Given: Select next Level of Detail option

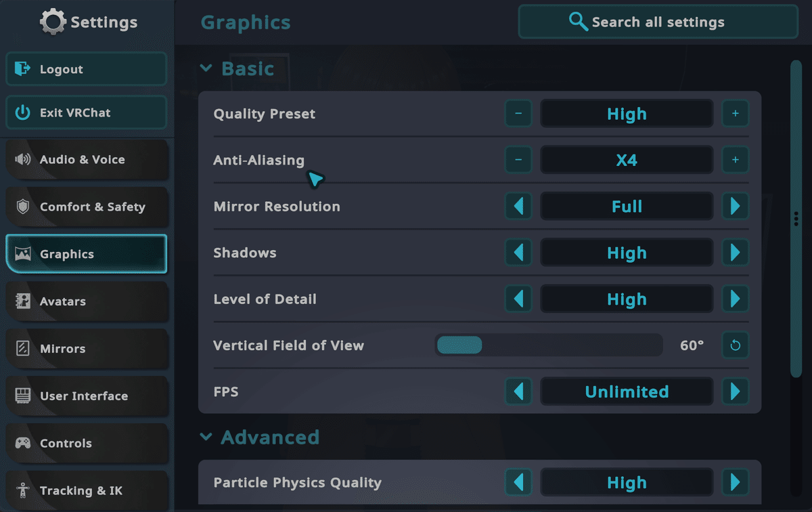Looking at the screenshot, I should pos(735,299).
